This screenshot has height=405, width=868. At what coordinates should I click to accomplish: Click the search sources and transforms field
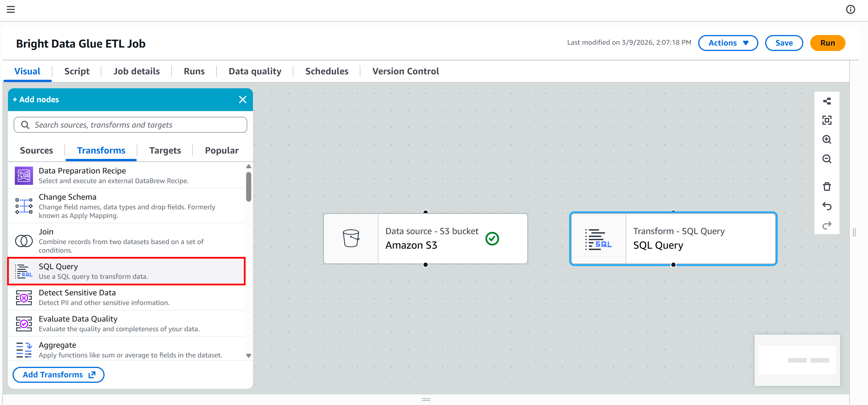130,125
